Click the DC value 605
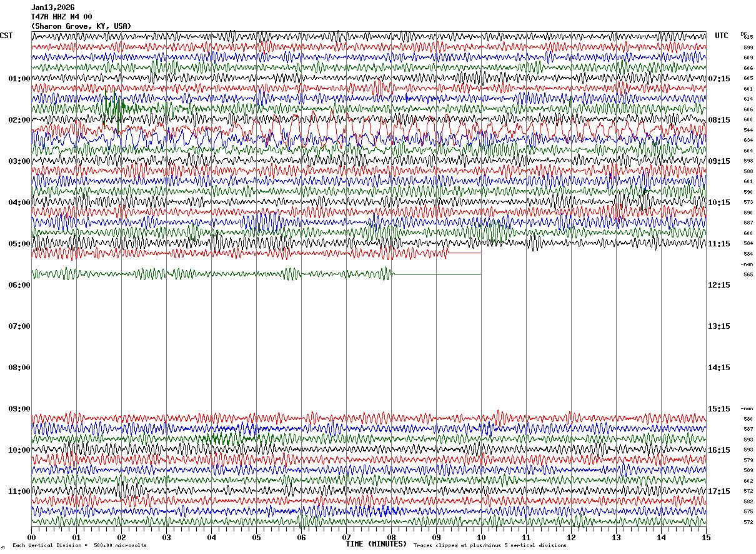This screenshot has width=756, height=554. tap(748, 79)
